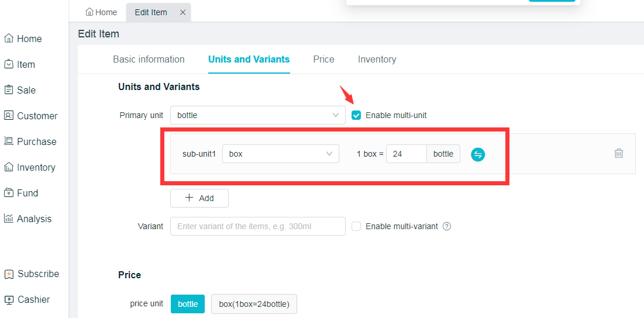The image size is (644, 318).
Task: Switch to the Inventory tab
Action: click(377, 59)
